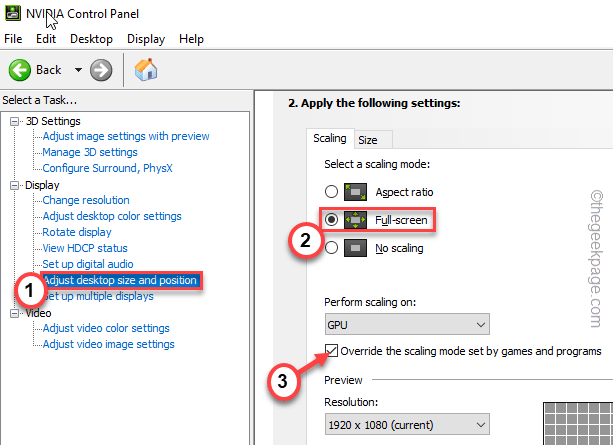Open Adjust desktop color settings
The height and width of the screenshot is (445, 613).
point(112,216)
